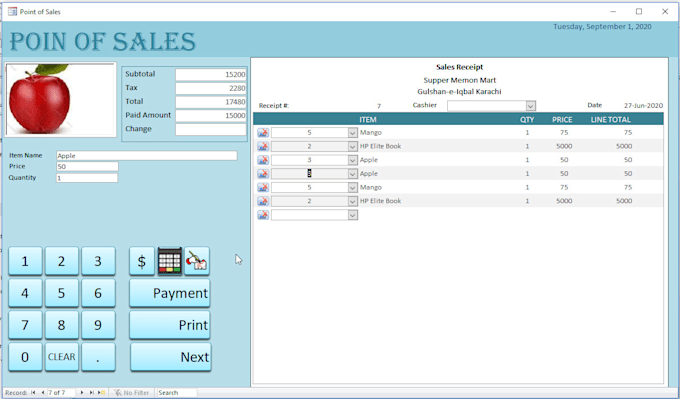Hit the CLEAR keypad button
This screenshot has height=399, width=680.
[x=62, y=357]
